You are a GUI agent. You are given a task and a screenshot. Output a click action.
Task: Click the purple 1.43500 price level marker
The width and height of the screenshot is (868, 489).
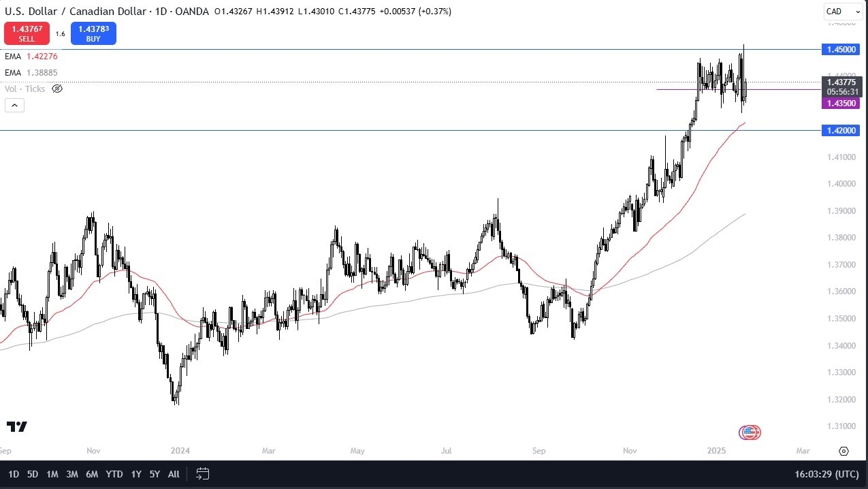coord(841,102)
